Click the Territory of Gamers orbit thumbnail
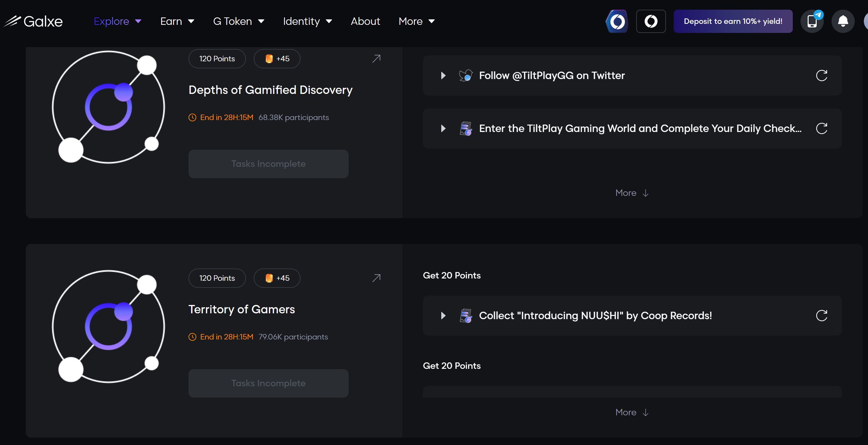This screenshot has height=445, width=868. [108, 326]
